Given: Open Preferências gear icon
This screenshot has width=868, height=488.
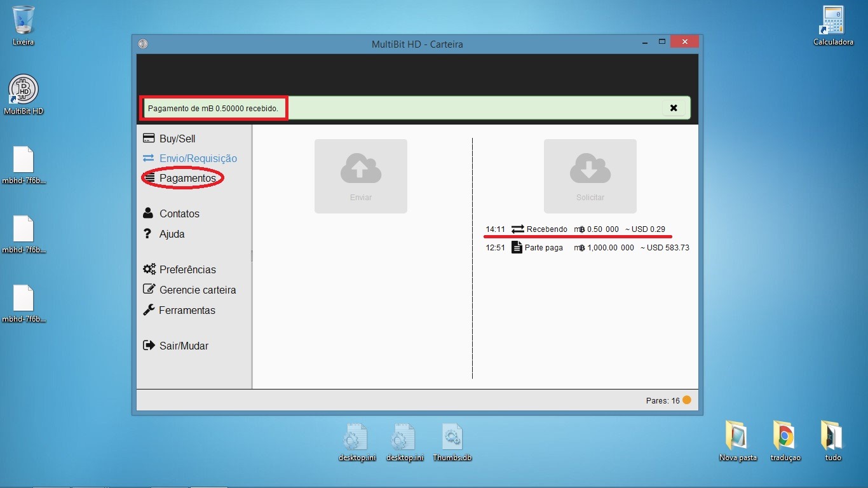Looking at the screenshot, I should [149, 269].
